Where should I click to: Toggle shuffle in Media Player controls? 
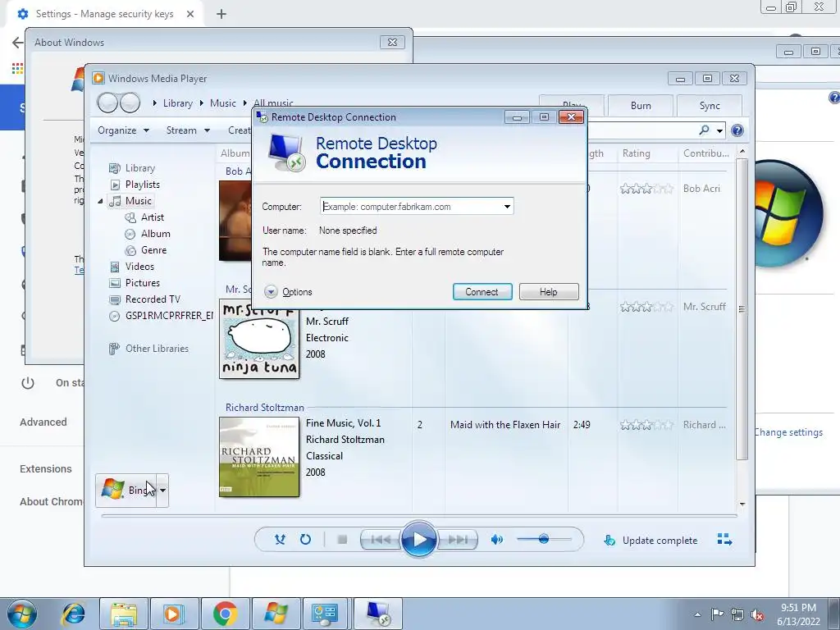coord(280,540)
